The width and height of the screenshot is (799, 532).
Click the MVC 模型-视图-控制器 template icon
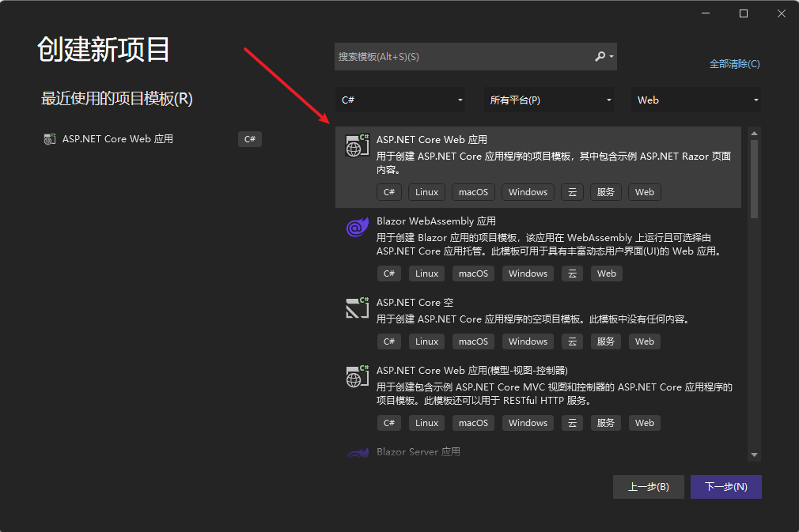click(358, 376)
